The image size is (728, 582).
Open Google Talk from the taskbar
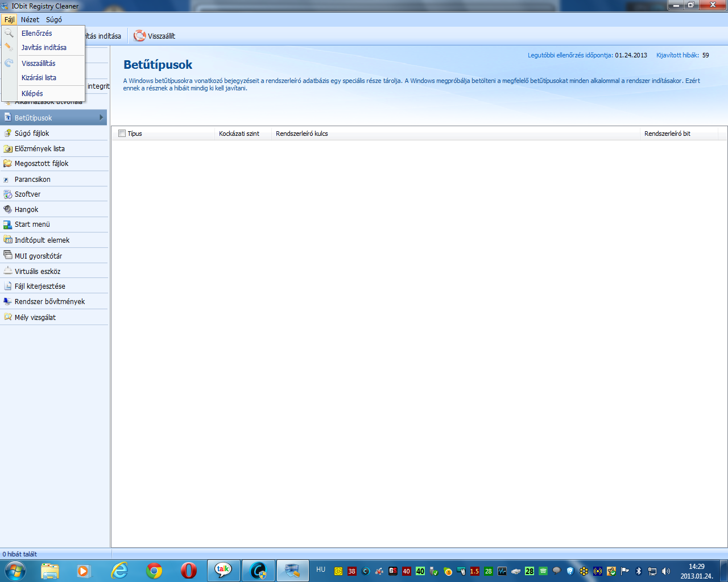click(x=224, y=570)
